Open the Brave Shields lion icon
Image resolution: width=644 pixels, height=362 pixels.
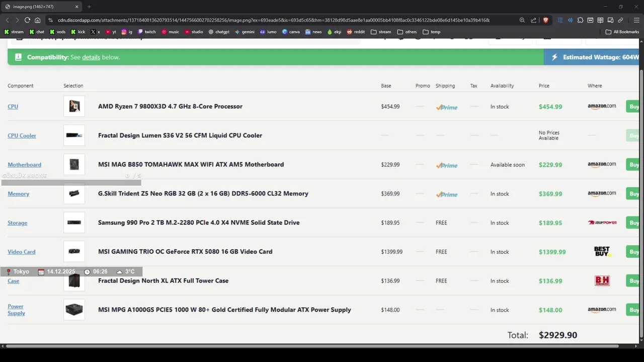pos(545,20)
